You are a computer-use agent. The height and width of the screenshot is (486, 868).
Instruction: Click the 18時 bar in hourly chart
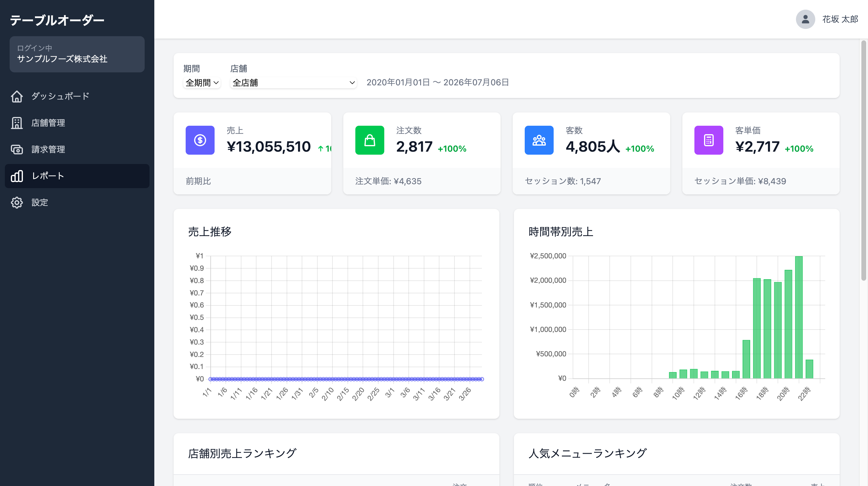click(x=767, y=329)
